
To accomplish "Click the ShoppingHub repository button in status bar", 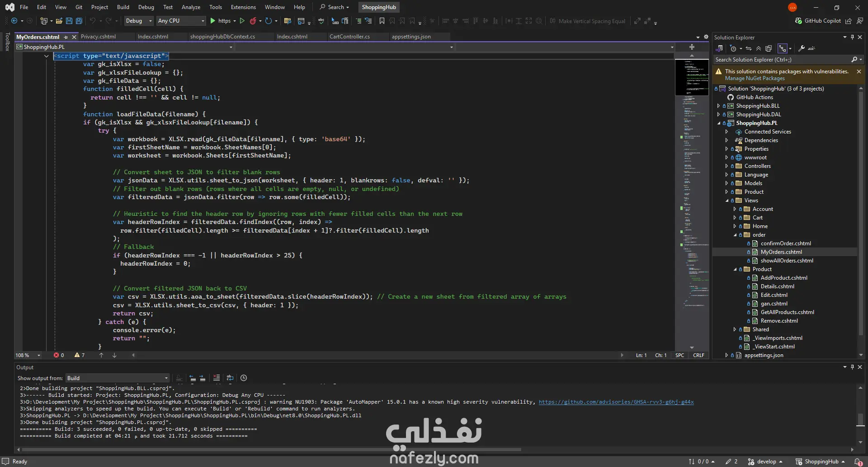I will pyautogui.click(x=821, y=462).
